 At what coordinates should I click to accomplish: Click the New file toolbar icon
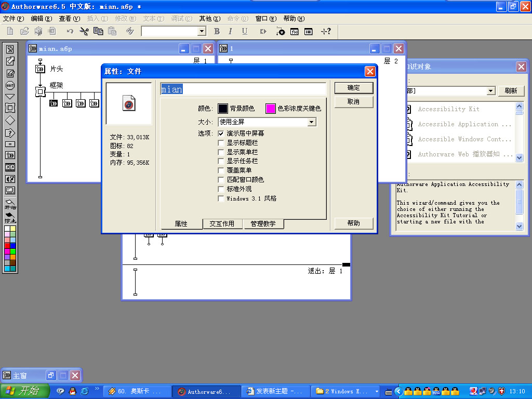[10, 32]
